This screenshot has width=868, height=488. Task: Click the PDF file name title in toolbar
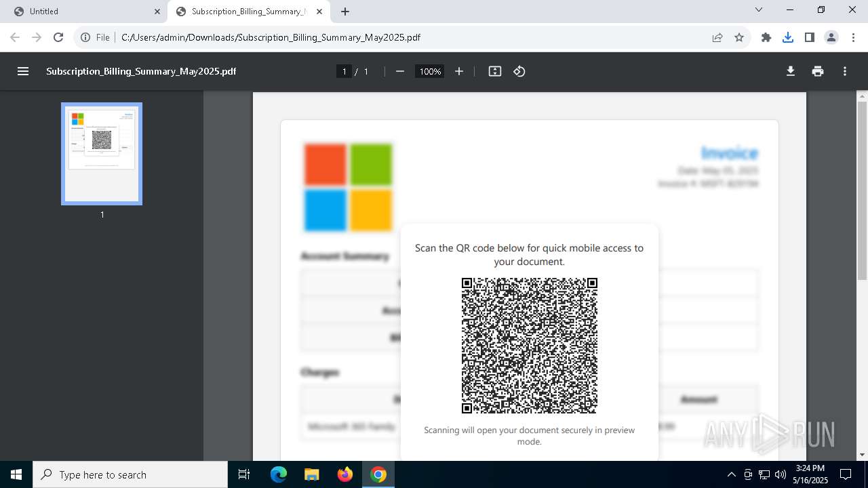coord(141,71)
